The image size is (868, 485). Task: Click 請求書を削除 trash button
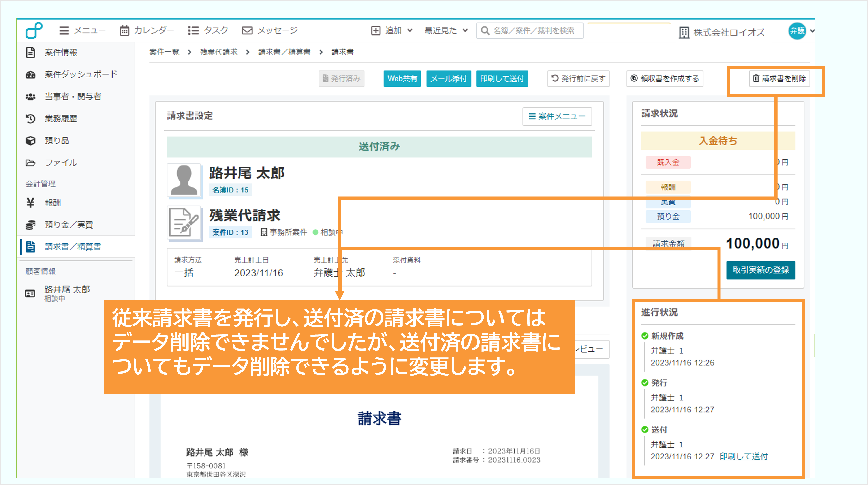779,79
